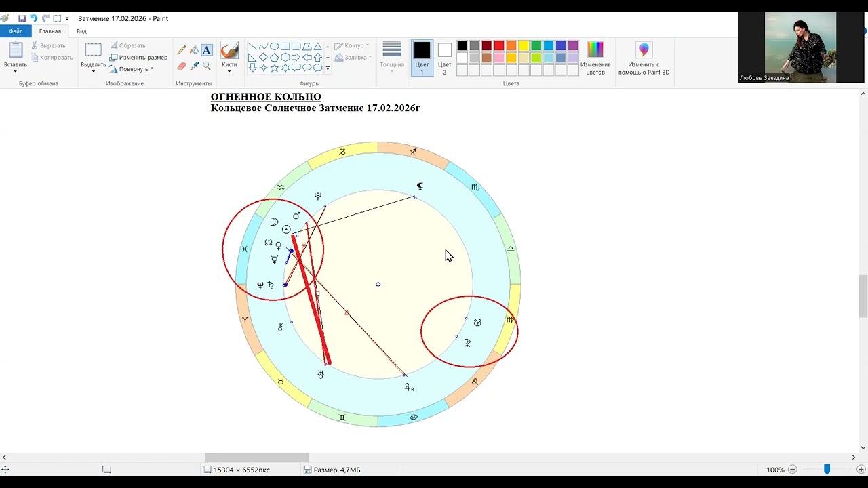The image size is (868, 488).
Task: Switch to the View (Вид) tab
Action: 81,31
